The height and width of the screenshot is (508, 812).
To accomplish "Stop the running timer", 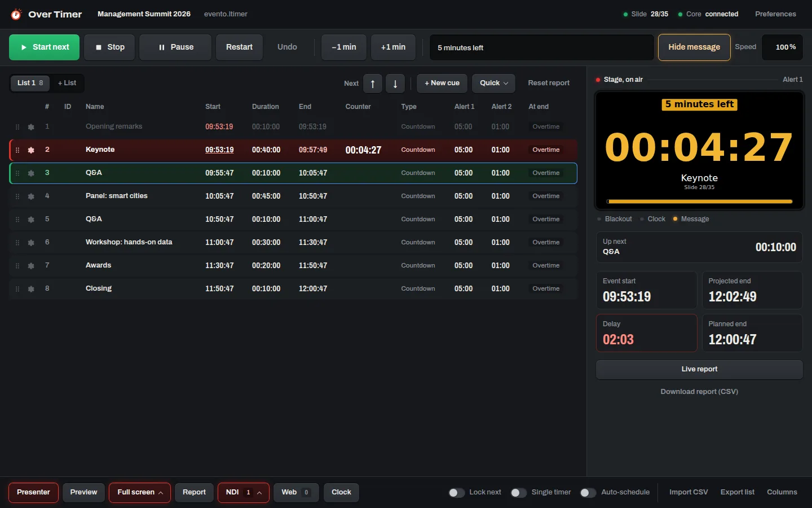I will (109, 47).
